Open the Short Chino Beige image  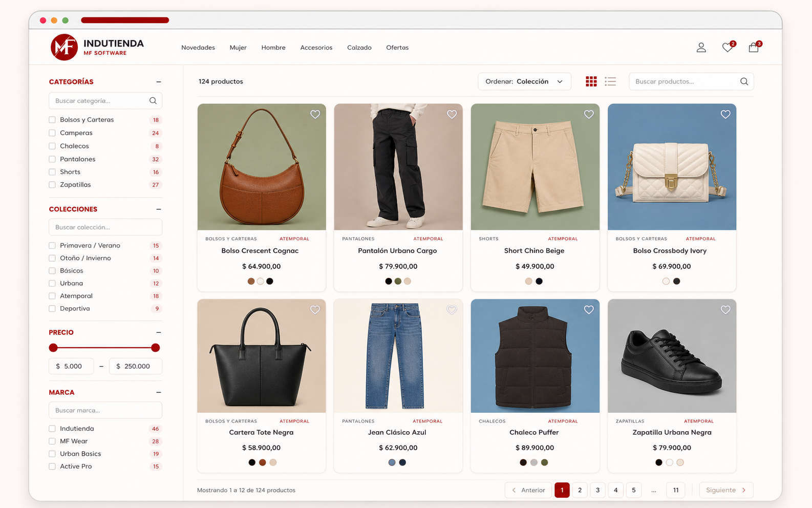tap(535, 167)
